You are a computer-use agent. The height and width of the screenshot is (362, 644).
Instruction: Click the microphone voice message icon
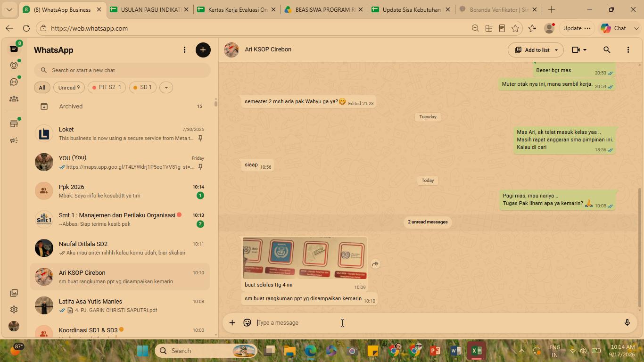point(627,323)
